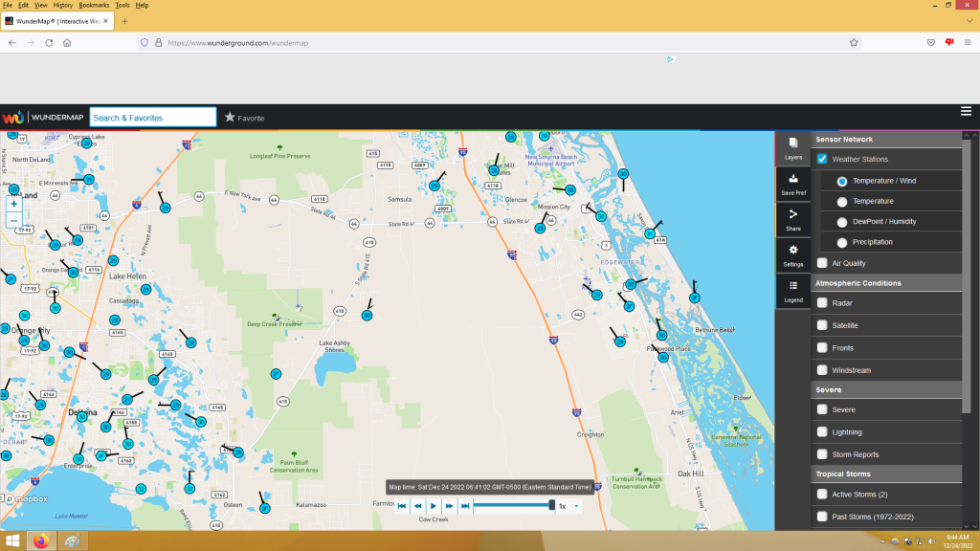Open the Firefox application menu
This screenshot has width=980, height=551.
tap(968, 42)
